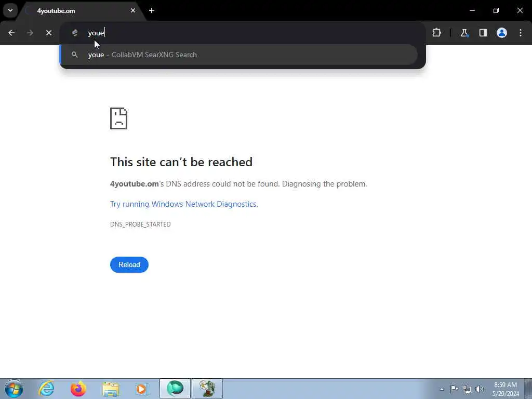Click the forward navigation arrow

click(30, 33)
